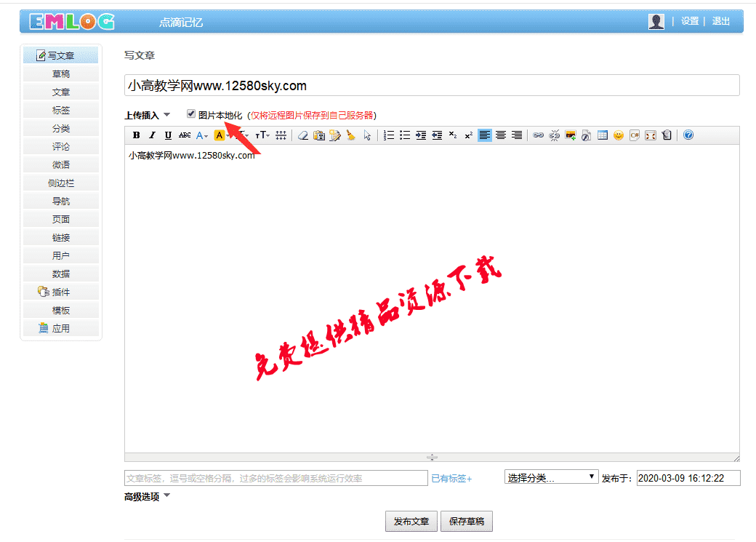Toggle superscript formatting
The height and width of the screenshot is (542, 756).
pos(469,135)
